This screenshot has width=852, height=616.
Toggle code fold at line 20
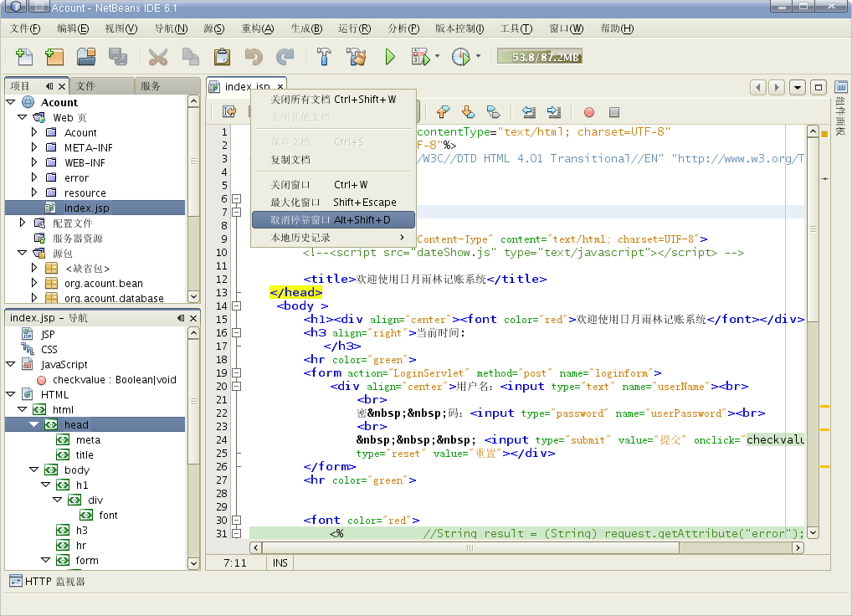[x=236, y=386]
